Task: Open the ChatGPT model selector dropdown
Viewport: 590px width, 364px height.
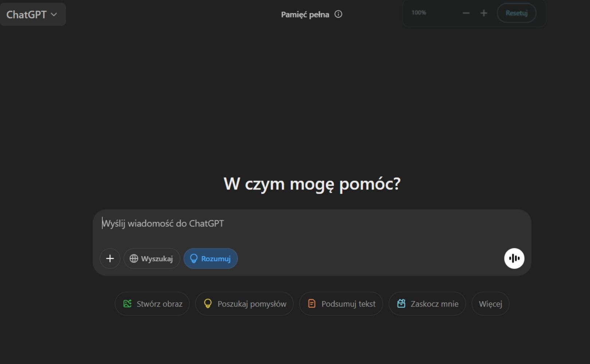Action: [x=32, y=15]
